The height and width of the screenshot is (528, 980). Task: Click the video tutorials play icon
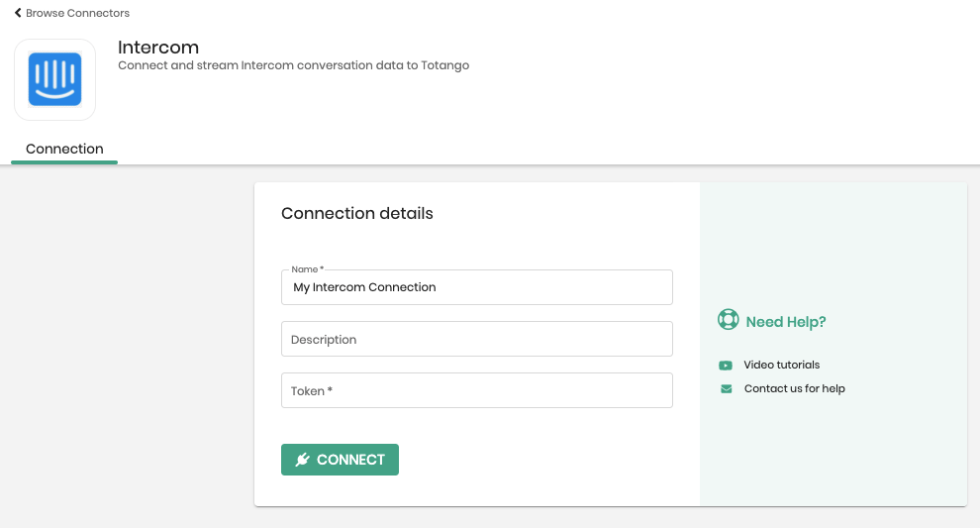[x=726, y=366]
